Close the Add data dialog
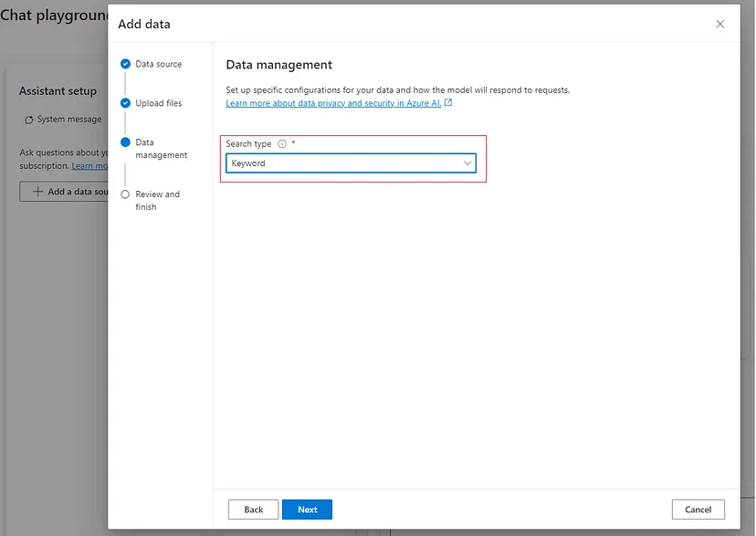The width and height of the screenshot is (756, 536). pos(719,24)
